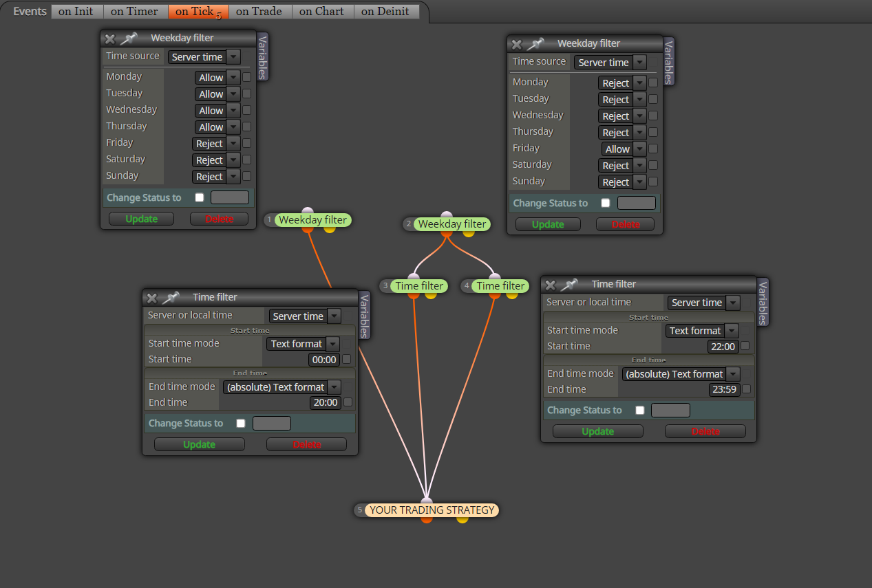
Task: Switch to the on Timer event tab
Action: 134,11
